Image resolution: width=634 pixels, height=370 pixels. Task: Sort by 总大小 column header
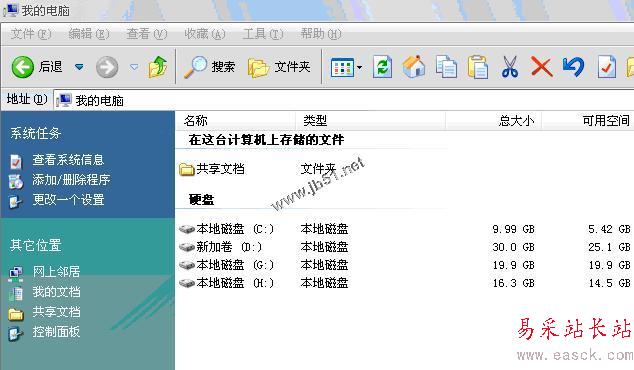coord(494,120)
